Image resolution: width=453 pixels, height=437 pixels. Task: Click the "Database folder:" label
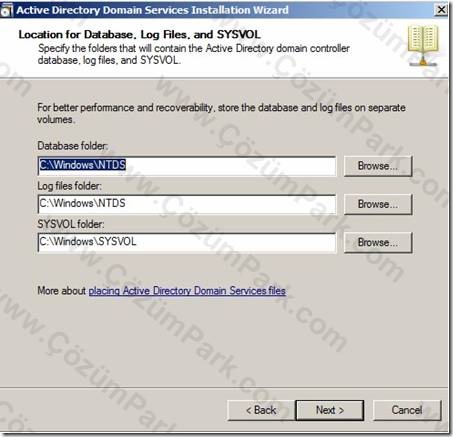tap(73, 146)
